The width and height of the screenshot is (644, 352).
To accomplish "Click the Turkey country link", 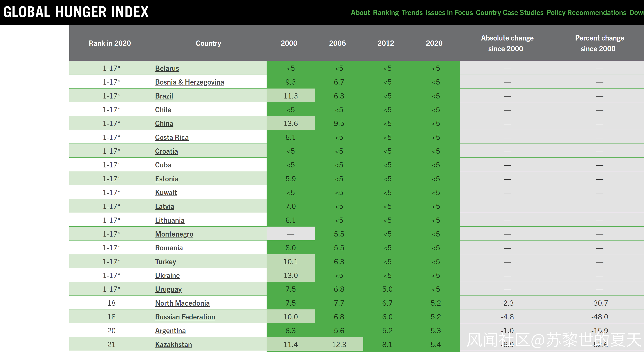I will [166, 262].
